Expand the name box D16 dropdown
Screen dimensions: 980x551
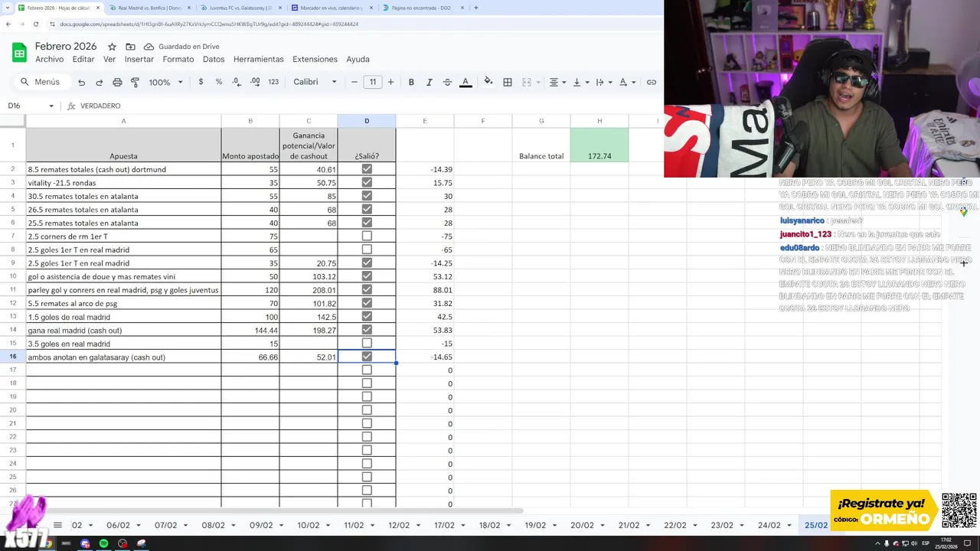pos(51,106)
